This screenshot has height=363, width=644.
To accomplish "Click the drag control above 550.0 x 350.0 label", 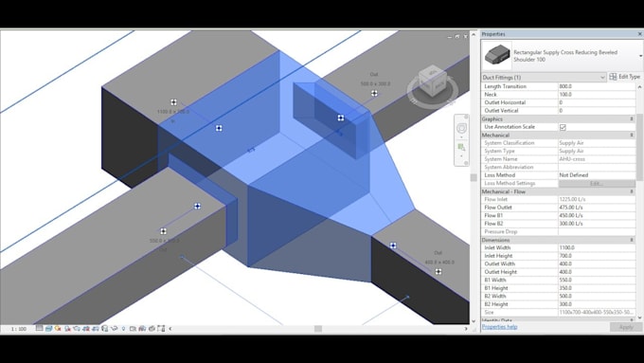I will tap(164, 231).
